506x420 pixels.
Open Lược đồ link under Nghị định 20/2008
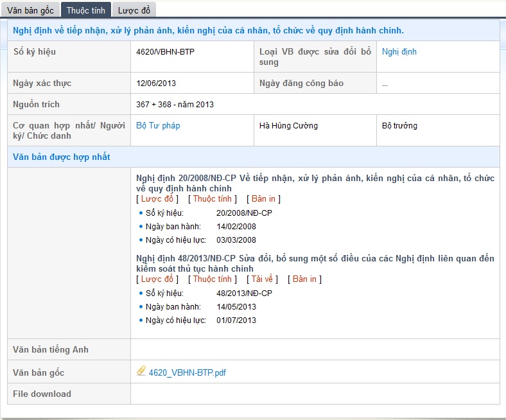[x=157, y=199]
